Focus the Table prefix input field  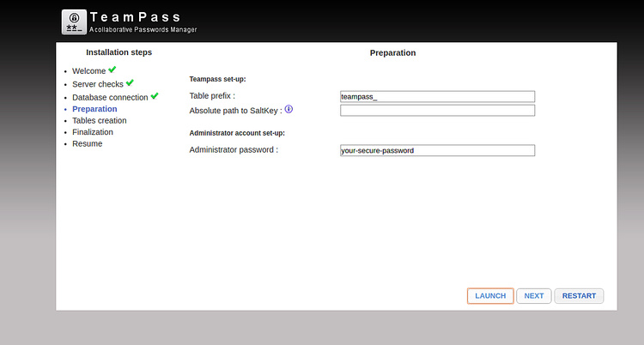[437, 97]
